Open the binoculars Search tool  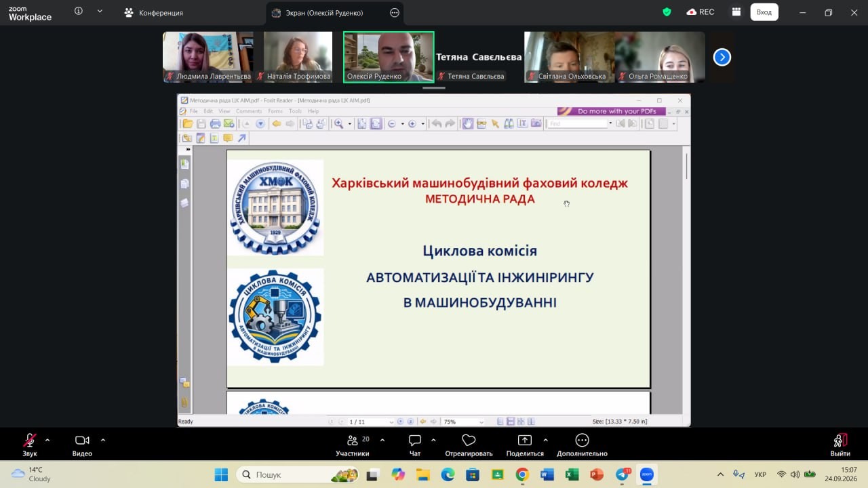(509, 123)
